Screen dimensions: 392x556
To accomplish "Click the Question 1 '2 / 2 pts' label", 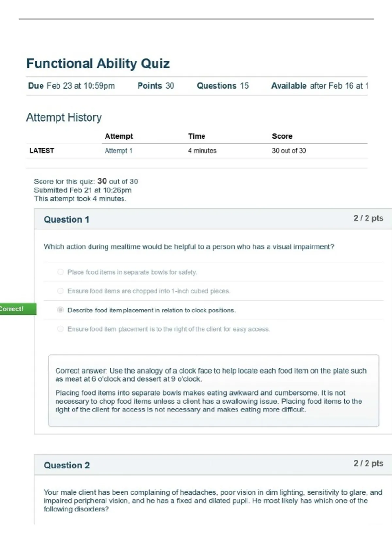I will 368,218.
